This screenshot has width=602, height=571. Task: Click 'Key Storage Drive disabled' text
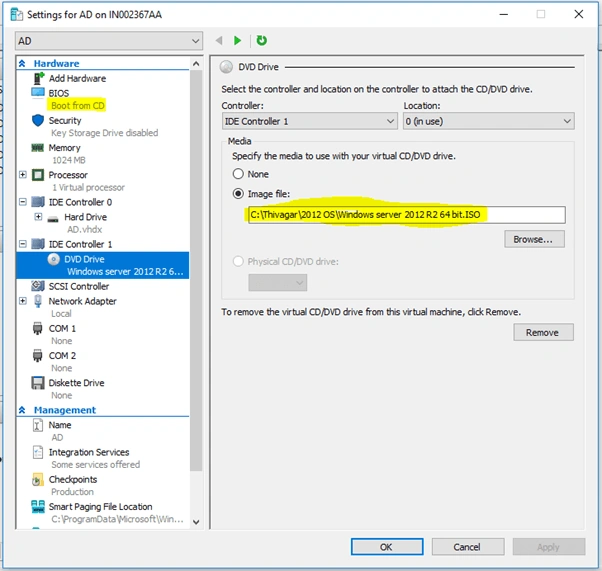104,133
